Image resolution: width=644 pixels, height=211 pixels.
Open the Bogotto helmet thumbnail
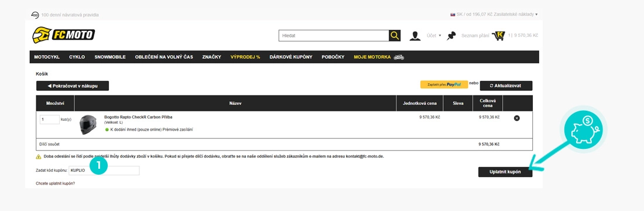coord(87,125)
